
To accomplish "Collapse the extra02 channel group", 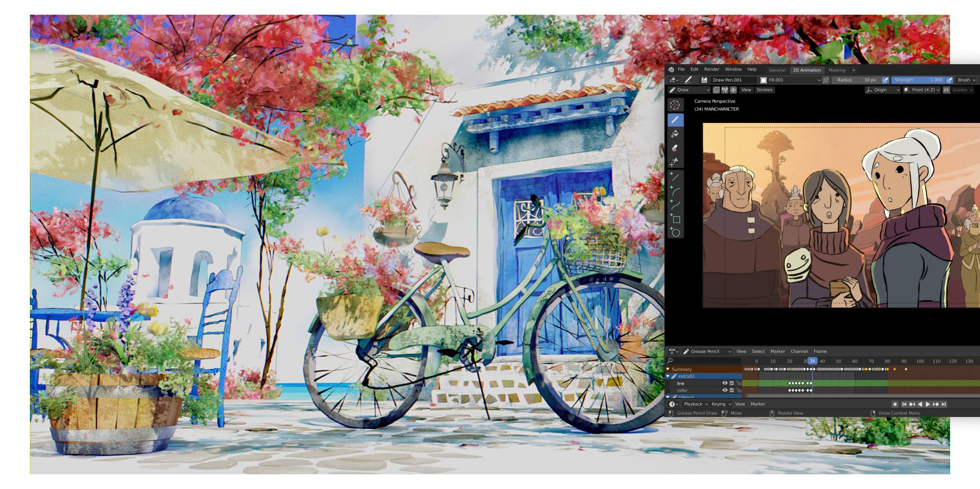I will coord(668,376).
